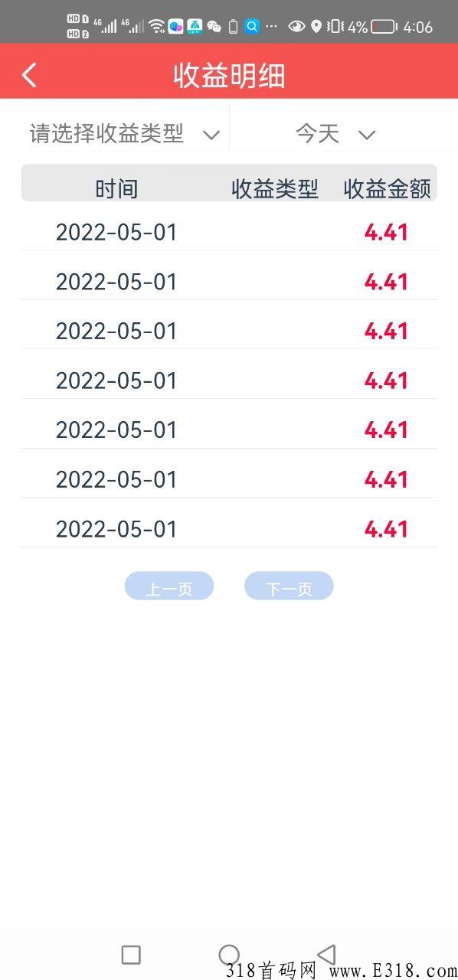Select the 收益金额 column header
This screenshot has height=980, width=458.
click(x=387, y=188)
